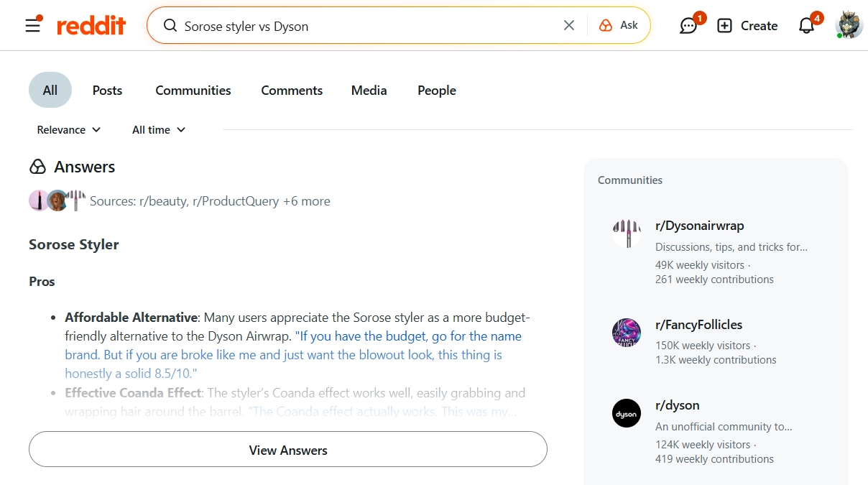
Task: Open your profile avatar menu
Action: pyautogui.click(x=848, y=25)
